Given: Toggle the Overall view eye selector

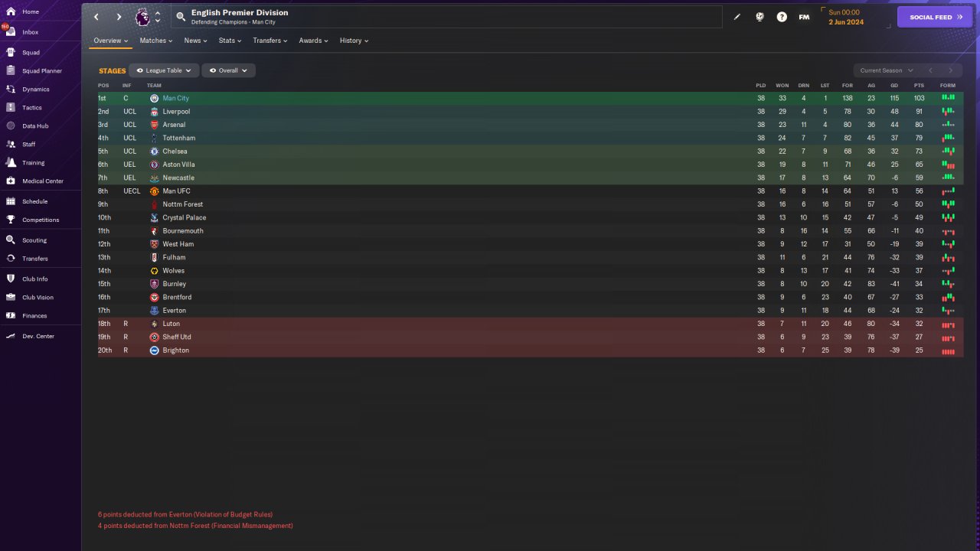Looking at the screenshot, I should (228, 70).
